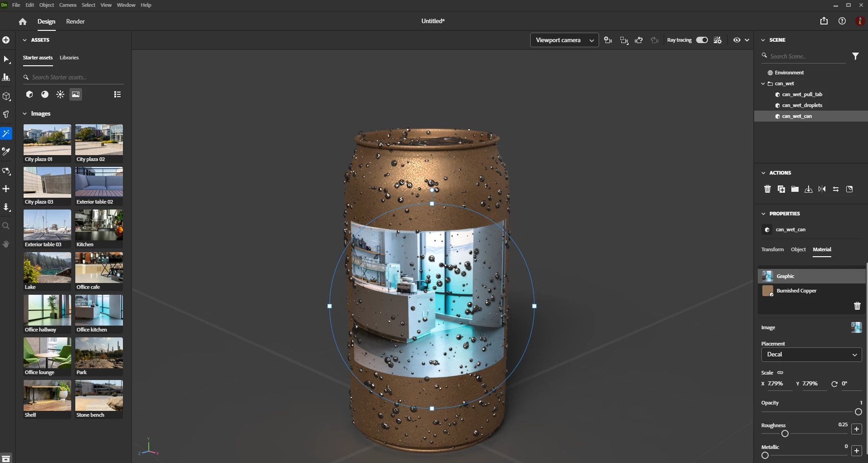Image resolution: width=868 pixels, height=463 pixels.
Task: Open the Placement Decal dropdown
Action: 811,355
